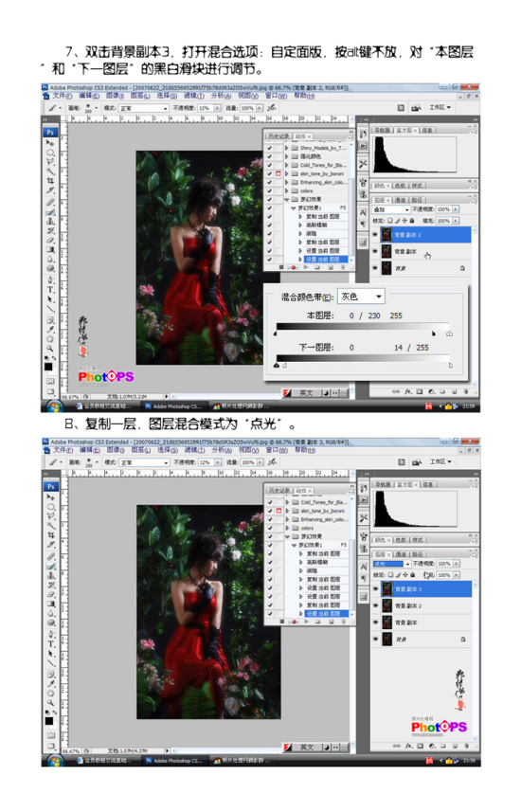Open 叠加 blend mode dropdown in step 7 Layers panel
Screen dimensions: 521x812
coord(391,209)
